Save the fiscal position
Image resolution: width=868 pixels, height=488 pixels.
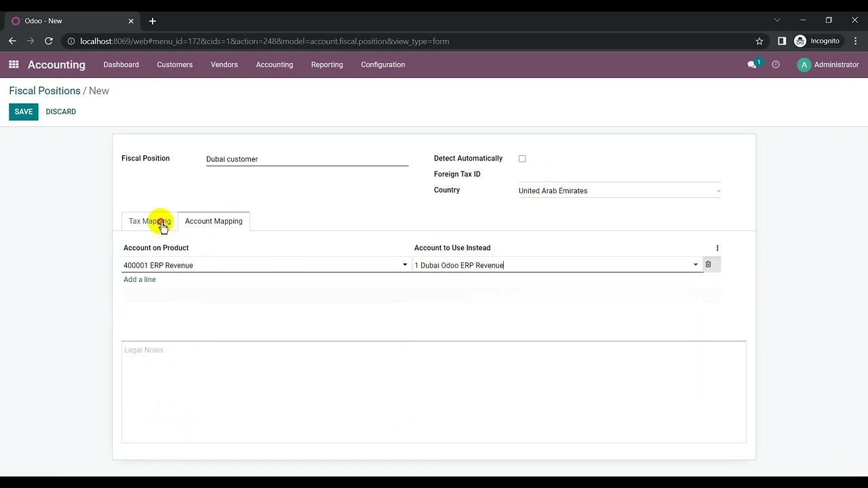(x=23, y=112)
